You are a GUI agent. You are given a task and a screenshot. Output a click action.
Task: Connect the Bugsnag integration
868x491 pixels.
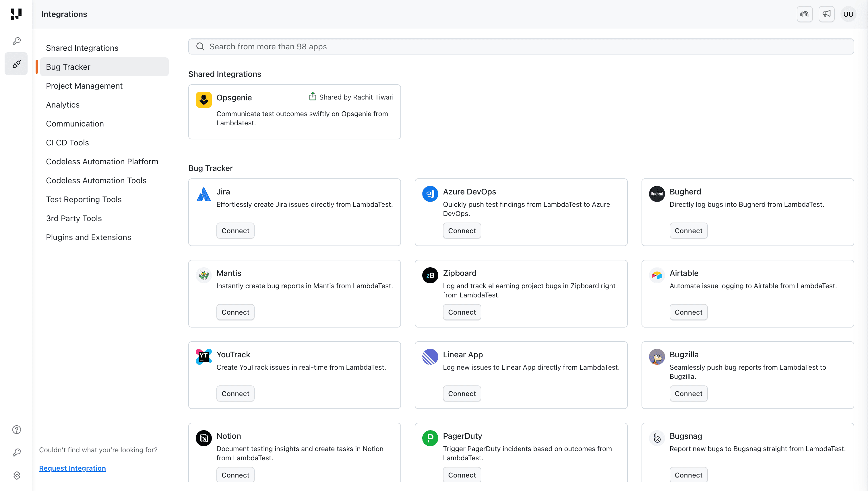point(689,474)
